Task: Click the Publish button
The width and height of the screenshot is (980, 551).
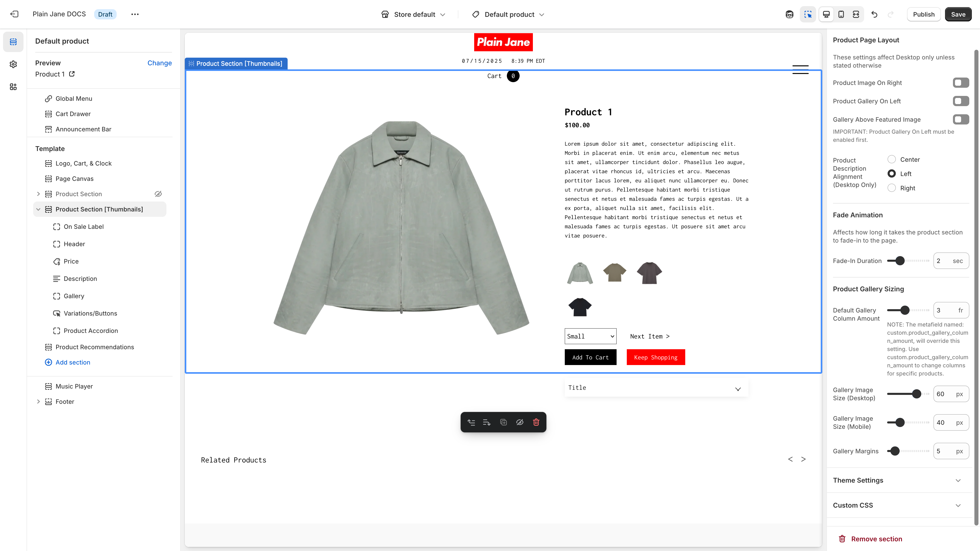Action: [x=924, y=14]
